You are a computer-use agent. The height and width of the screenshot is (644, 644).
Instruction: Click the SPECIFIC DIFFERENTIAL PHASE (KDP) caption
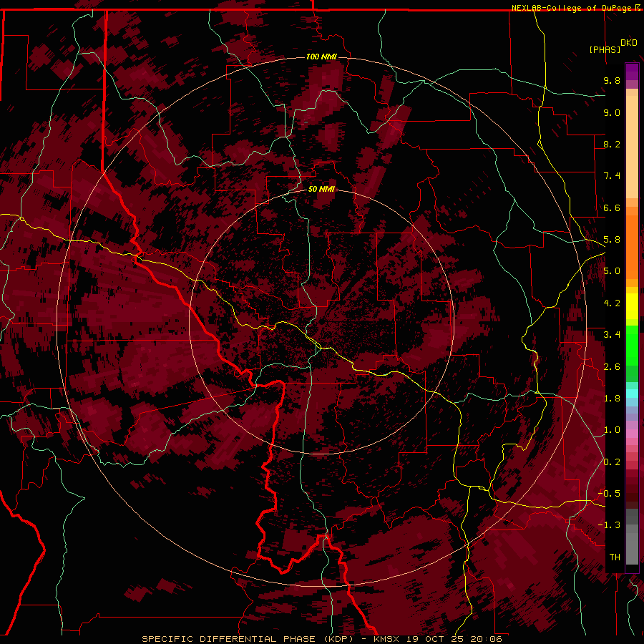click(x=248, y=639)
